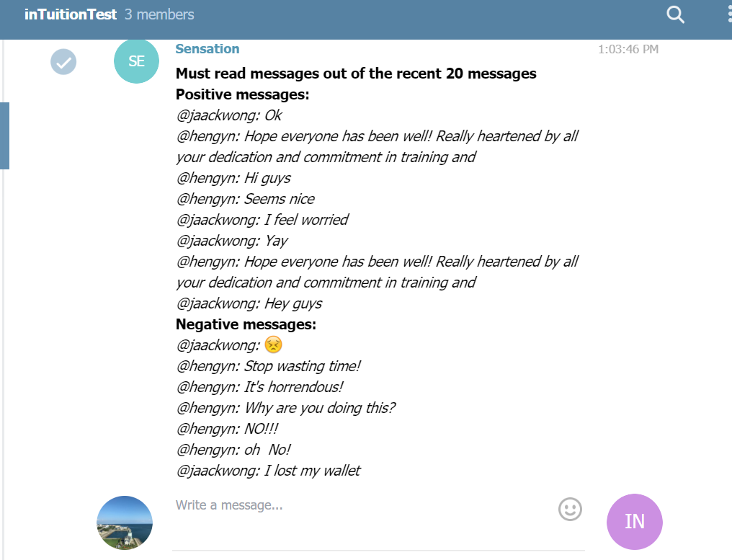This screenshot has width=732, height=560.
Task: Toggle the checkmark selecting Sensation's message
Action: 63,62
